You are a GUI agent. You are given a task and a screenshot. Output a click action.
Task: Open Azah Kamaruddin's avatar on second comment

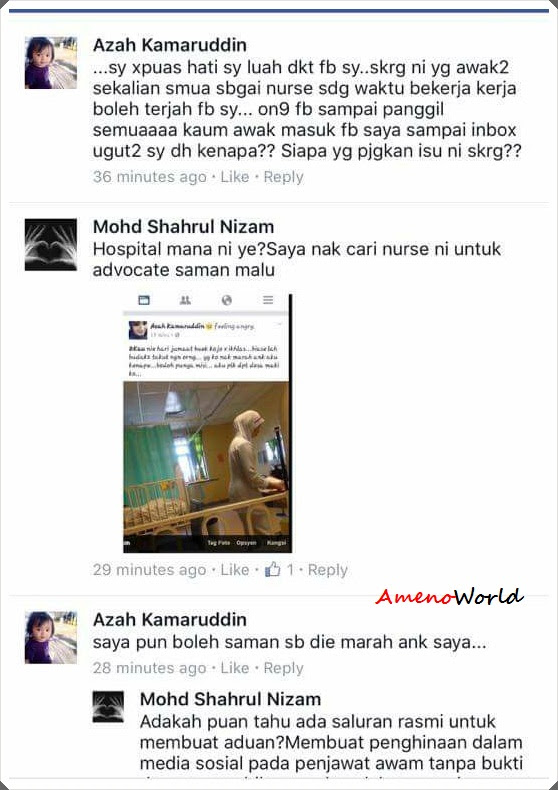(51, 637)
